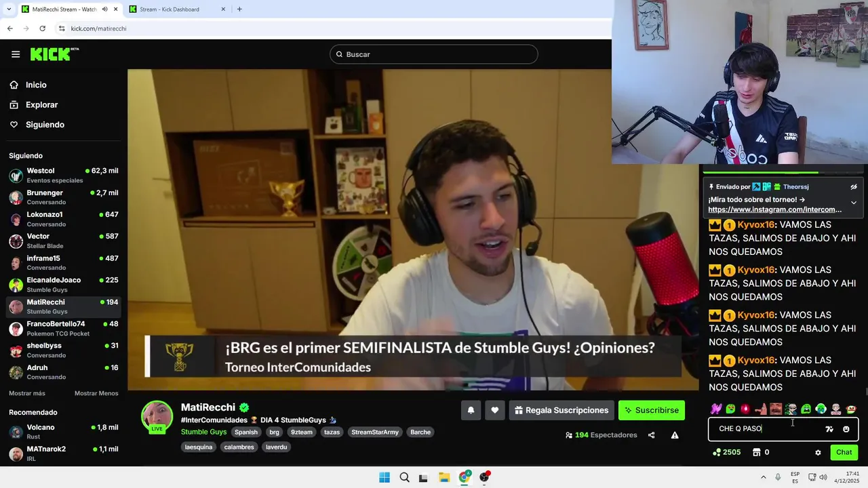Click the laesquina tag

click(199, 447)
